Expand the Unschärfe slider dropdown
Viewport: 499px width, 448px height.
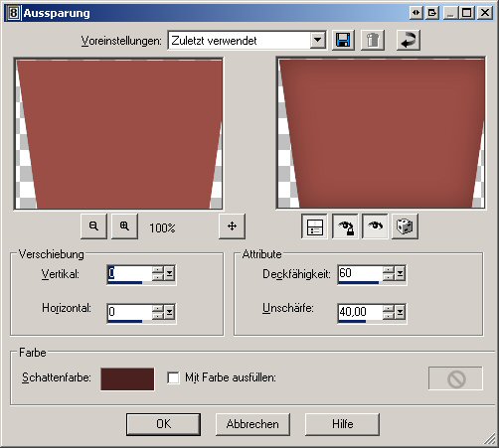coord(401,312)
